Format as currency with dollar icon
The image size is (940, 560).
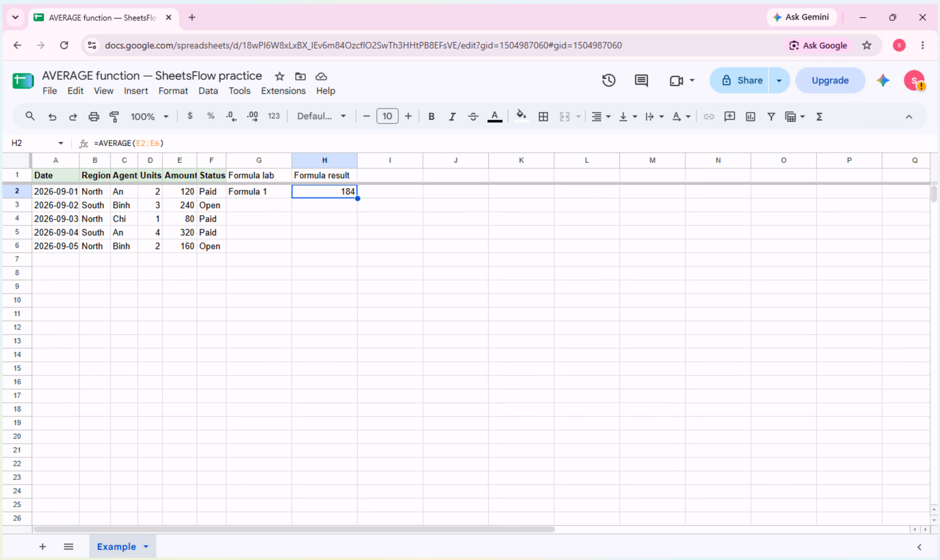pyautogui.click(x=190, y=116)
